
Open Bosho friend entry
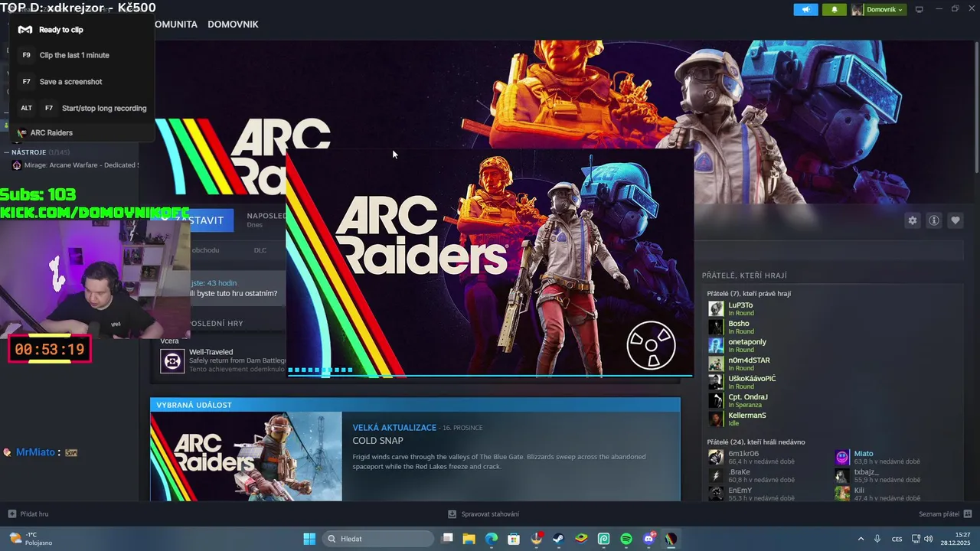(739, 327)
